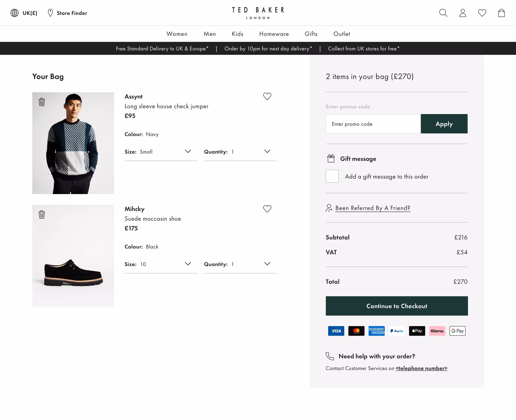This screenshot has height=420, width=516.
Task: Click Free Standard Delivery banner text
Action: pos(162,49)
